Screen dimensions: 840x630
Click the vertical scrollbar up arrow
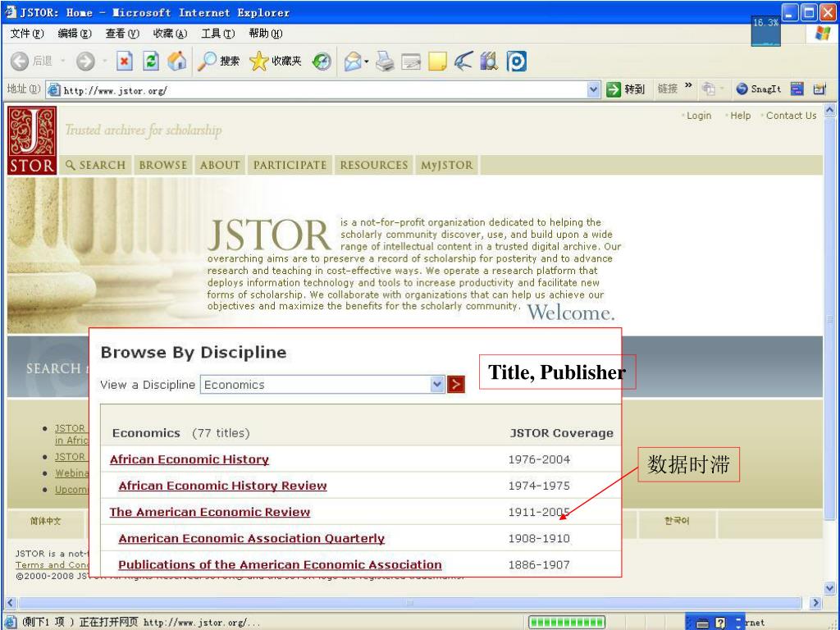tap(830, 111)
